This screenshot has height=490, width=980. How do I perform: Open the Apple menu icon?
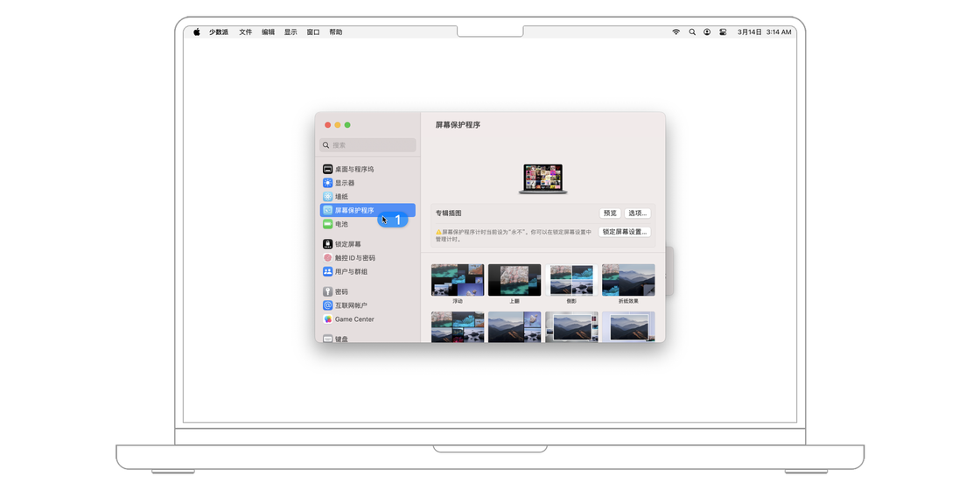196,31
